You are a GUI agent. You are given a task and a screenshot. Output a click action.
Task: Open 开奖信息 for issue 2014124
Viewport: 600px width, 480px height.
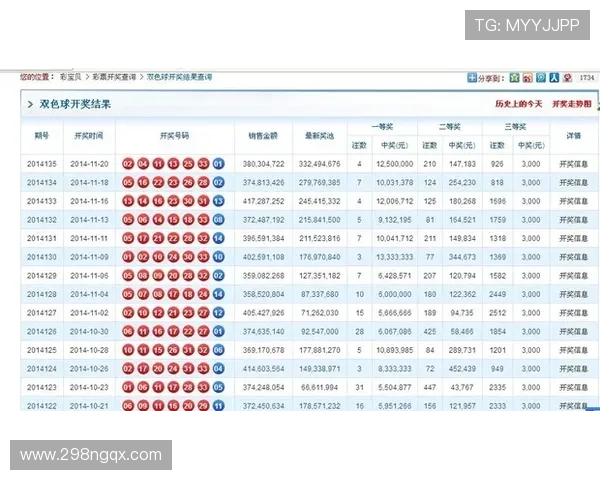[573, 369]
